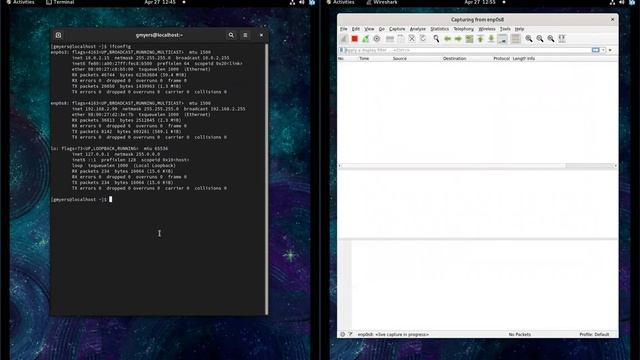Sort packets by the Source column header
Image resolution: width=640 pixels, height=360 pixels.
[x=400, y=59]
